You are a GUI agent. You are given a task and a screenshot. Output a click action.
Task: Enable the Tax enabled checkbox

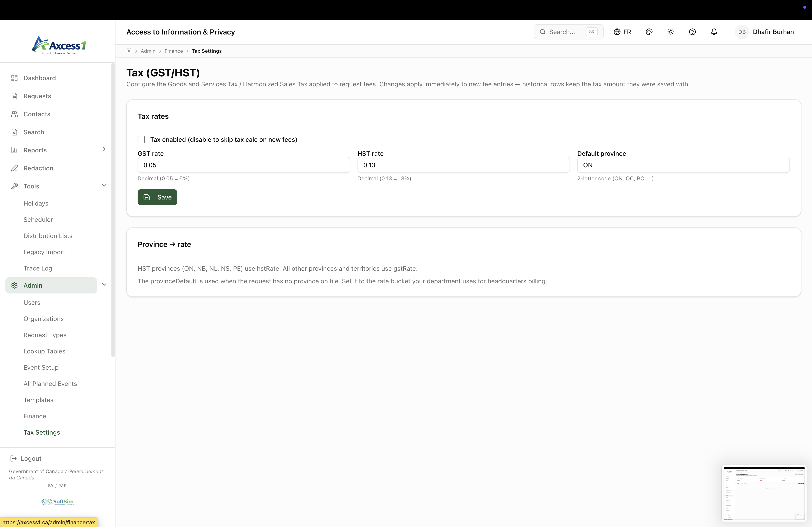141,140
